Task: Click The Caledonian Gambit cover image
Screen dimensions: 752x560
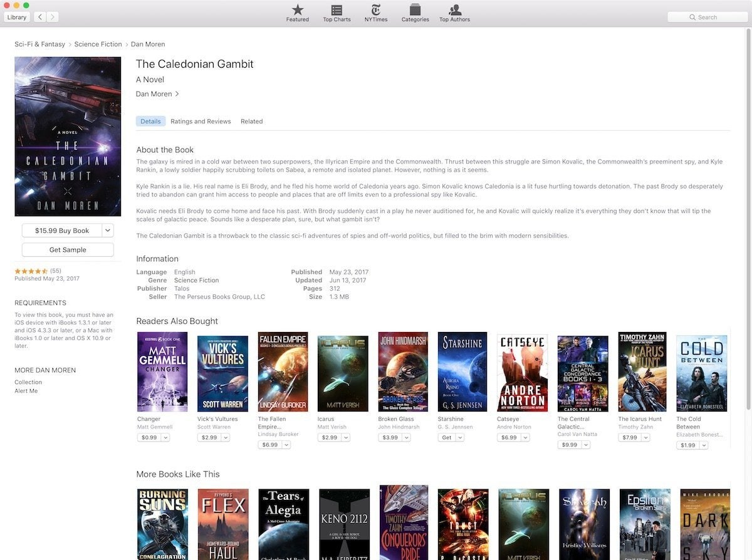Action: 68,137
